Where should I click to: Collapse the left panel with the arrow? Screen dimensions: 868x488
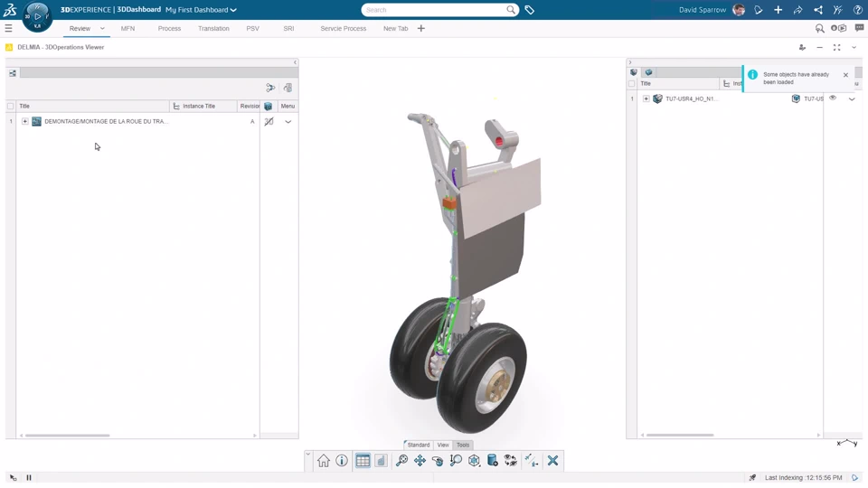pos(295,62)
